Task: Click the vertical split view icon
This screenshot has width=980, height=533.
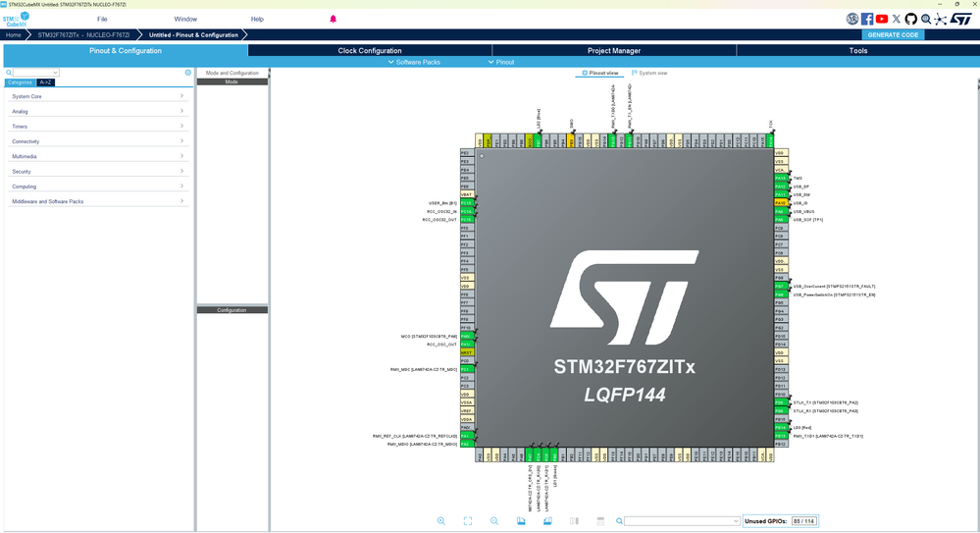Action: click(x=575, y=521)
